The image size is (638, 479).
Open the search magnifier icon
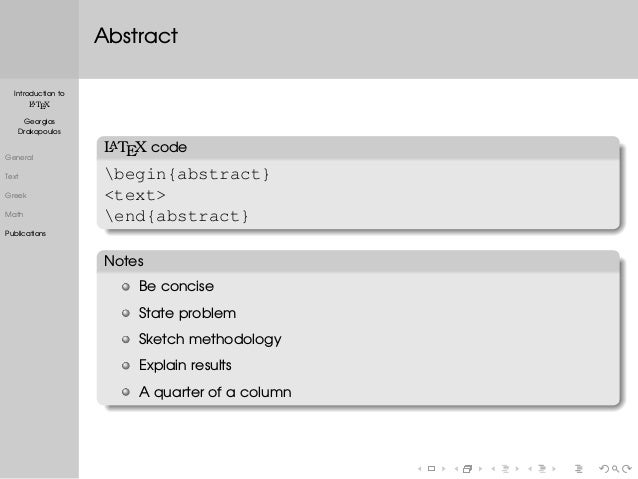pos(616,469)
